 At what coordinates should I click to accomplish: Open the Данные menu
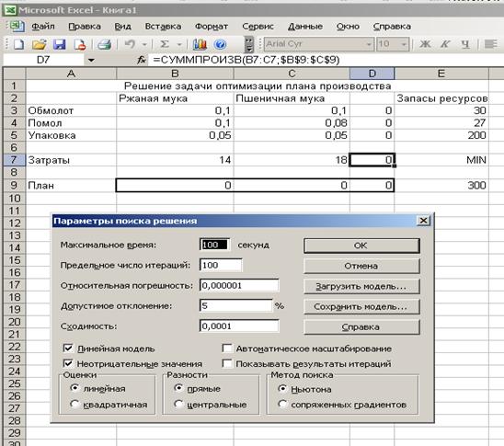point(305,27)
